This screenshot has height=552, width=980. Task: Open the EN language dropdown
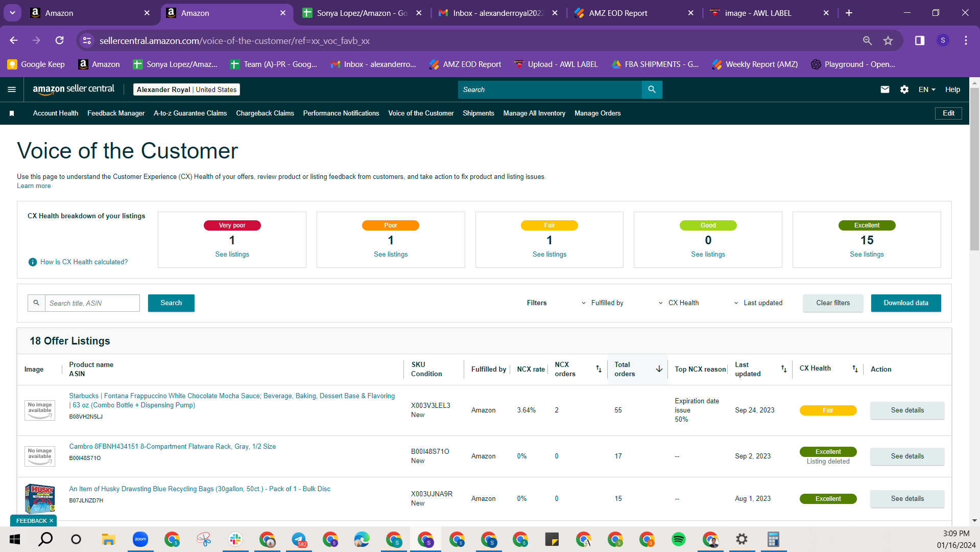pyautogui.click(x=927, y=89)
